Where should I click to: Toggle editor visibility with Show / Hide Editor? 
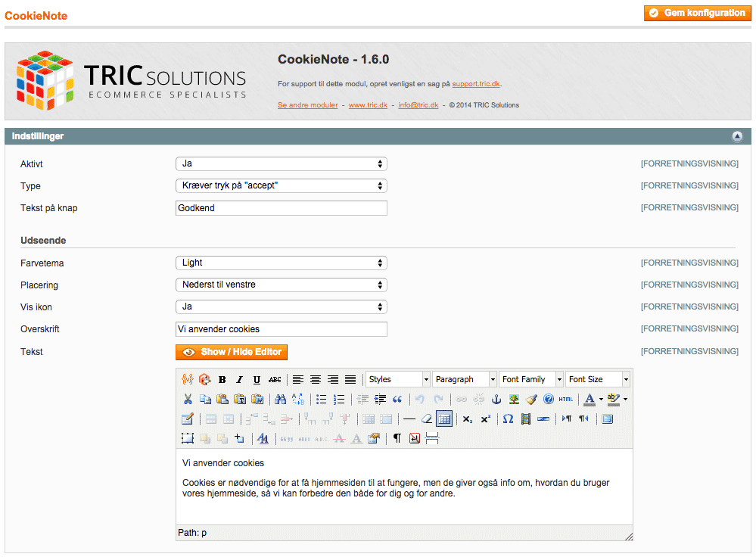(x=232, y=352)
